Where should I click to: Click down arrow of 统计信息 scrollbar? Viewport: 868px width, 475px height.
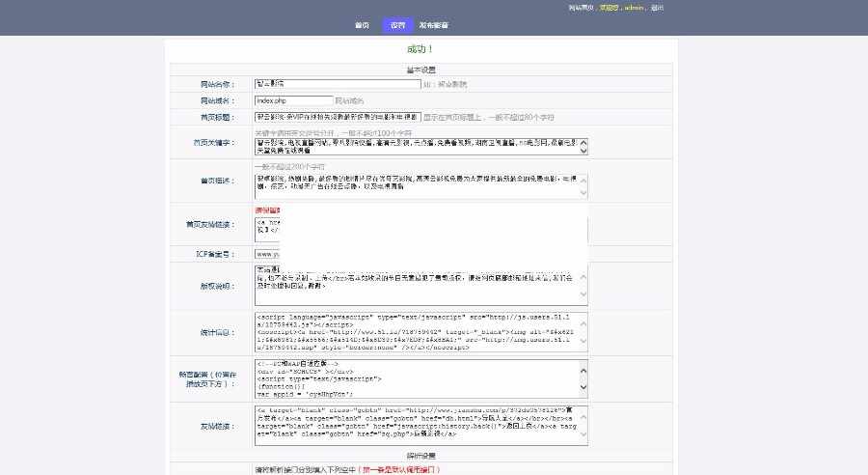click(x=583, y=342)
